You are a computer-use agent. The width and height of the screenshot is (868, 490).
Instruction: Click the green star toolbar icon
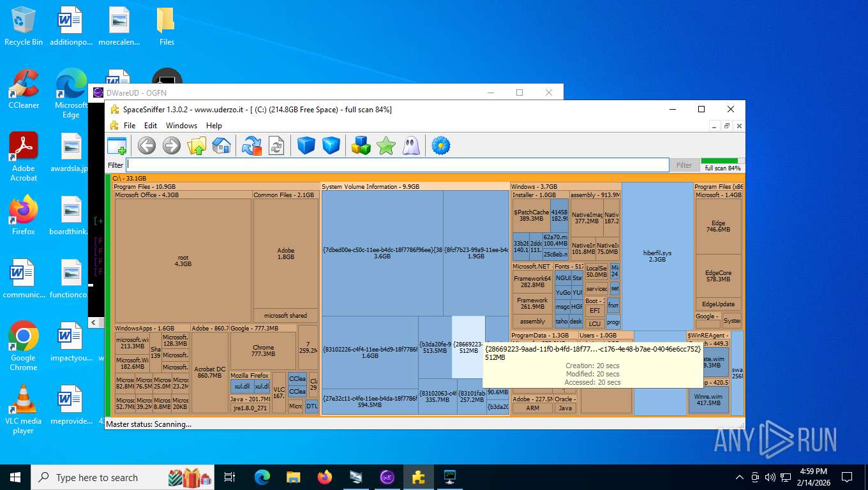[386, 146]
